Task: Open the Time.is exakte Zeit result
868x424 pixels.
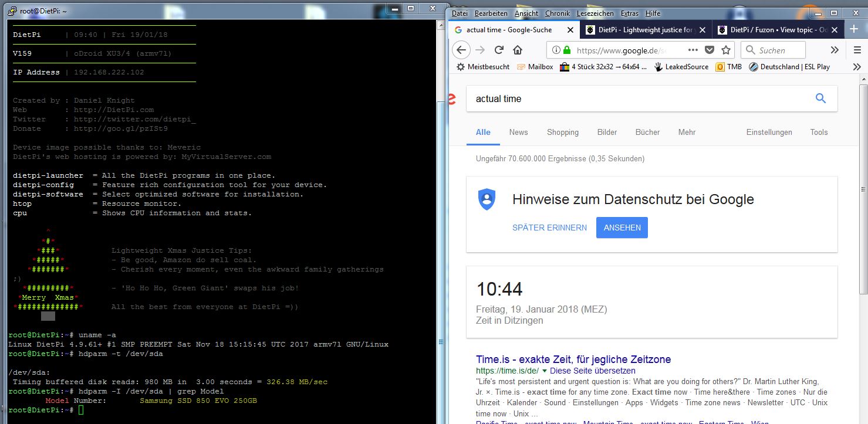Action: (573, 359)
